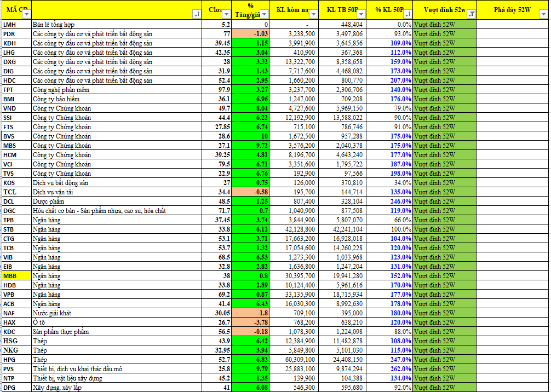Image resolution: width=551 pixels, height=392 pixels.
Task: Click the % KL 50P sort filter arrow
Action: (407, 14)
